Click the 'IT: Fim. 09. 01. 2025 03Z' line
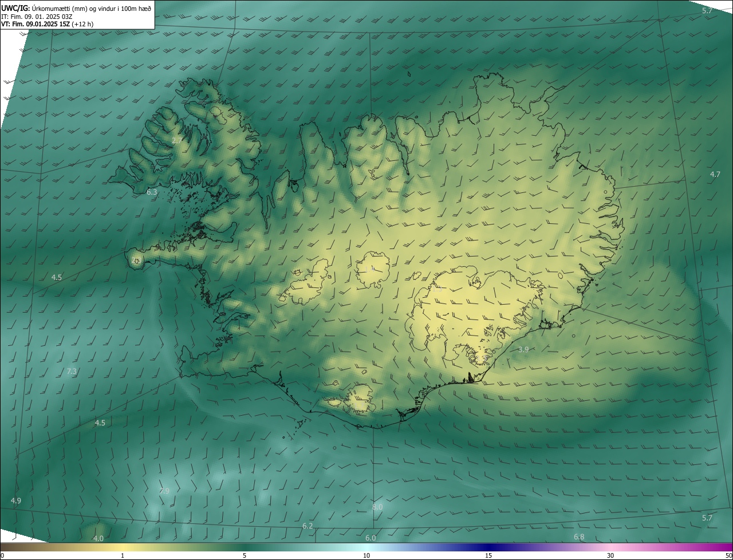The image size is (733, 560). coord(37,17)
